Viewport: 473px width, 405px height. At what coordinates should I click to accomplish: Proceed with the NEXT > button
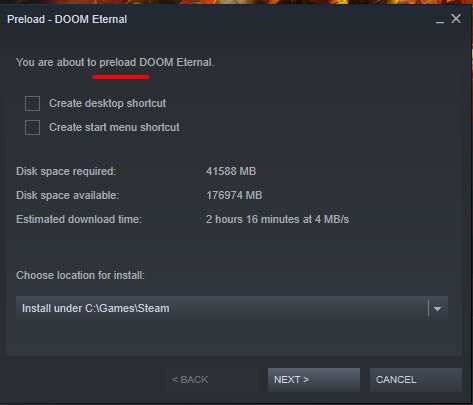point(314,380)
